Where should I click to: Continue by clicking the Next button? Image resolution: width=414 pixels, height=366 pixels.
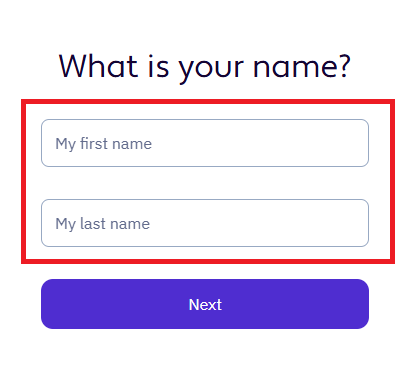click(205, 304)
